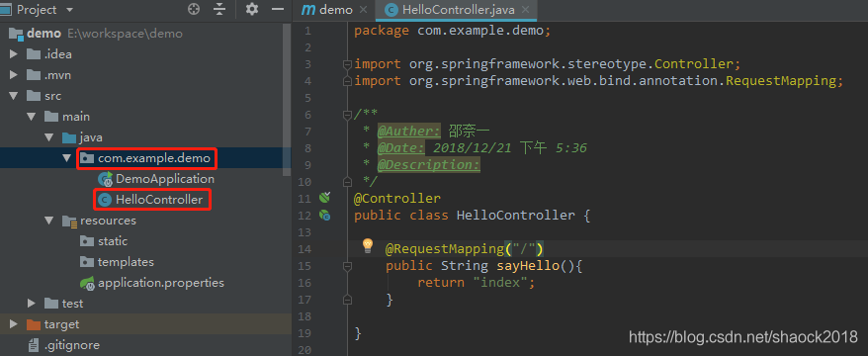Toggle the import block fold on line 3

[347, 64]
